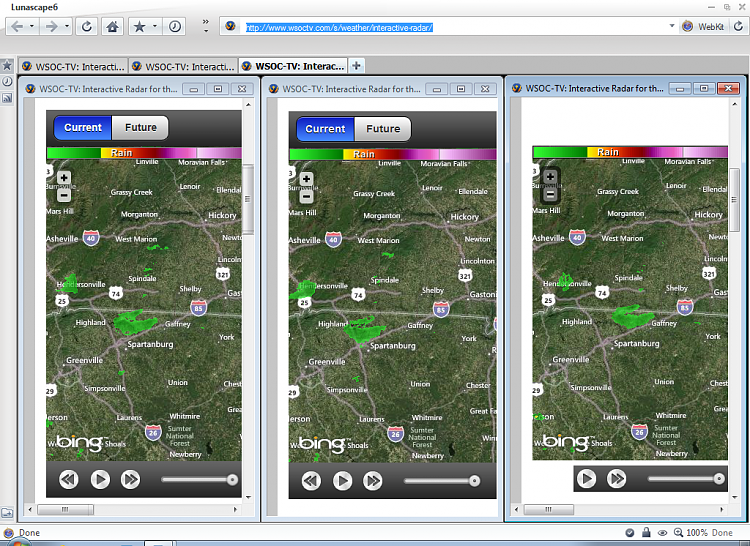Select Future radar in middle window
750x546 pixels.
coord(383,129)
